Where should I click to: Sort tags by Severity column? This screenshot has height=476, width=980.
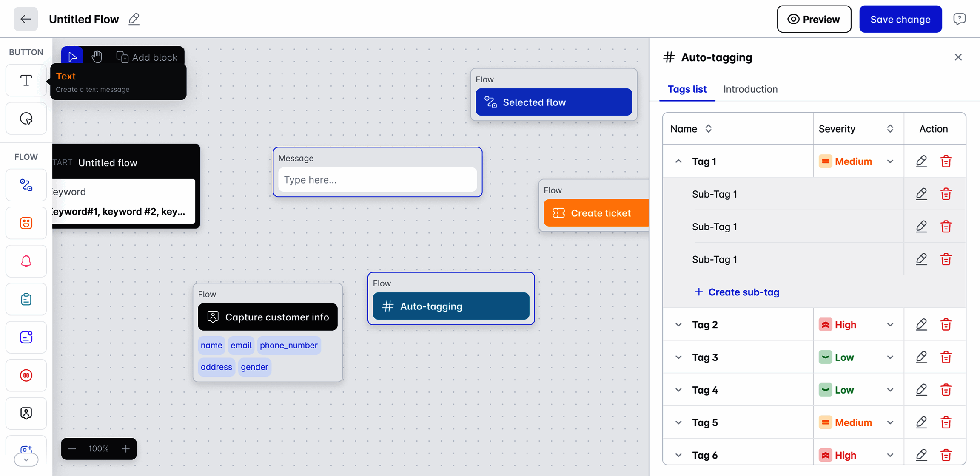point(890,129)
